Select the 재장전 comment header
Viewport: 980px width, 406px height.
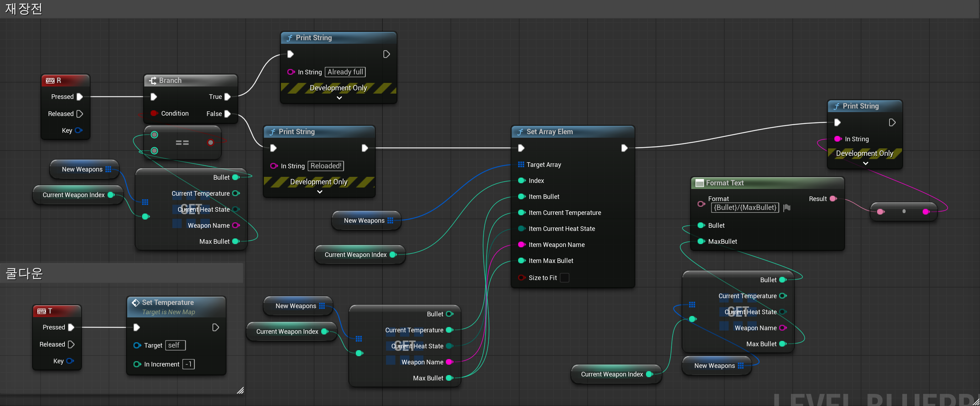point(24,9)
